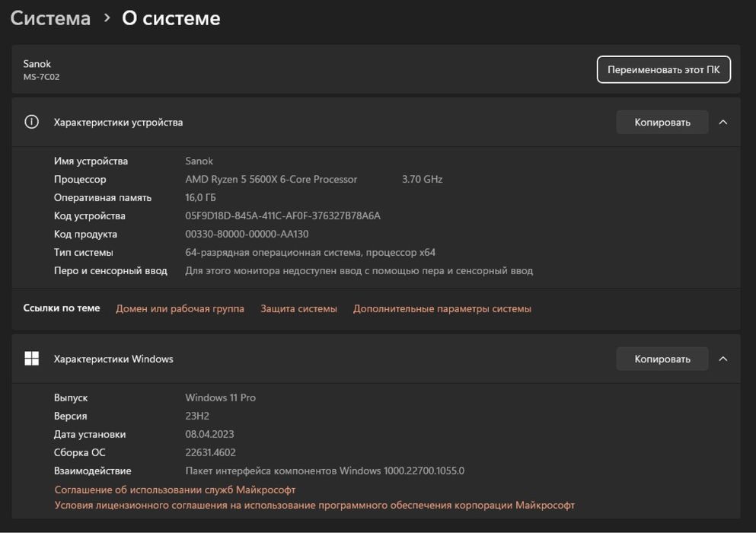Click the OS build value 22631.4602
756x533 pixels.
210,453
